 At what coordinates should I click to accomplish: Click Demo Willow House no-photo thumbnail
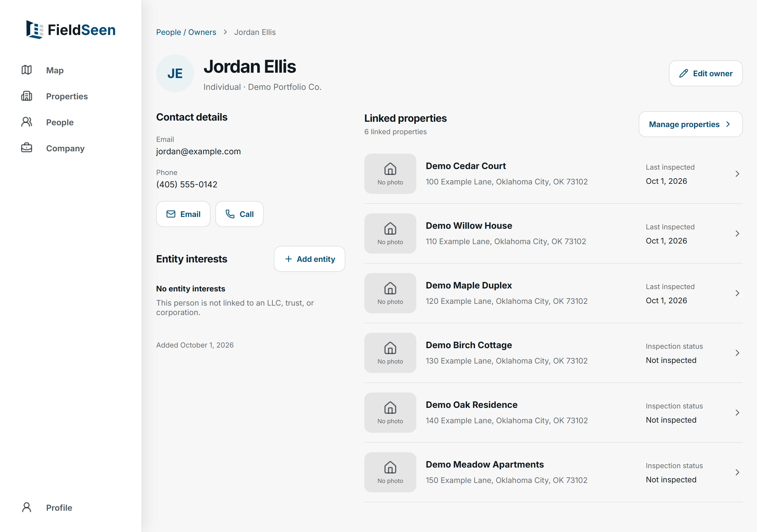click(390, 233)
